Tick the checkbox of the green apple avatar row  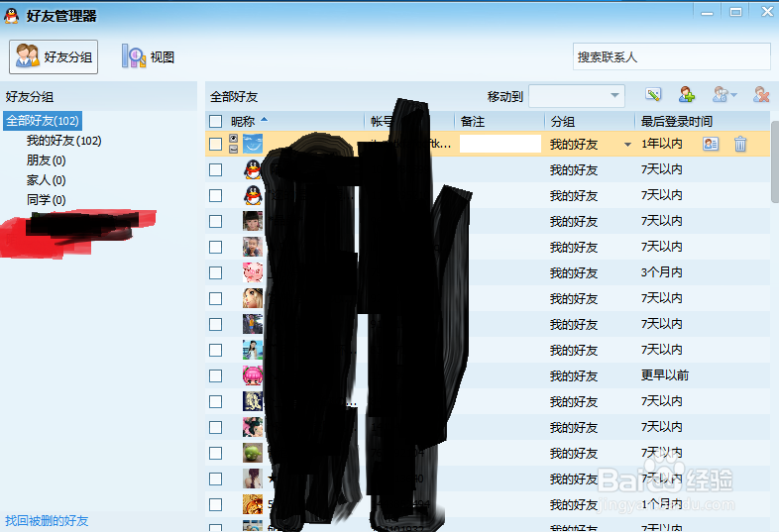point(216,453)
